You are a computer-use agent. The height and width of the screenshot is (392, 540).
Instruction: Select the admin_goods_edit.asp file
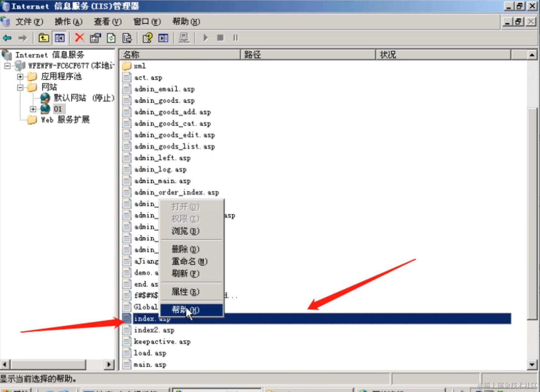click(175, 135)
